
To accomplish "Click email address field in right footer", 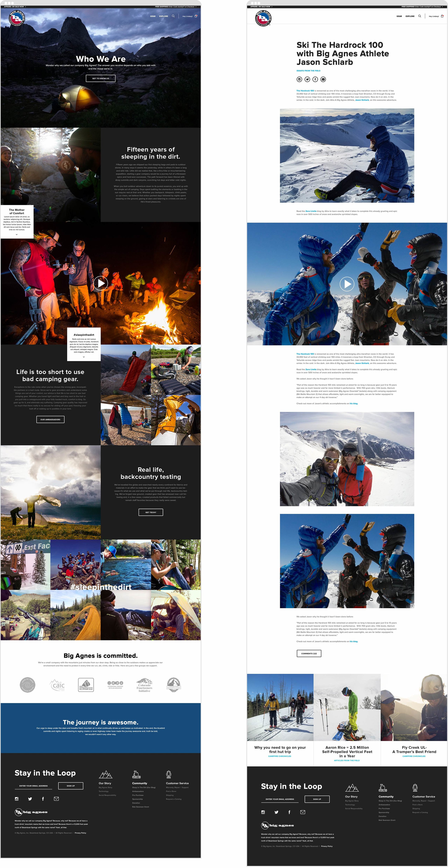I will pyautogui.click(x=280, y=799).
